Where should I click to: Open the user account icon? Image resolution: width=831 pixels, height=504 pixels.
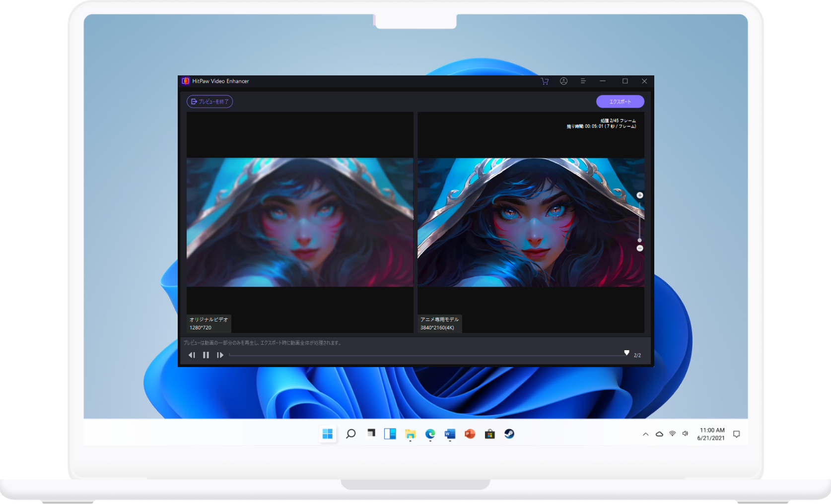(x=563, y=81)
